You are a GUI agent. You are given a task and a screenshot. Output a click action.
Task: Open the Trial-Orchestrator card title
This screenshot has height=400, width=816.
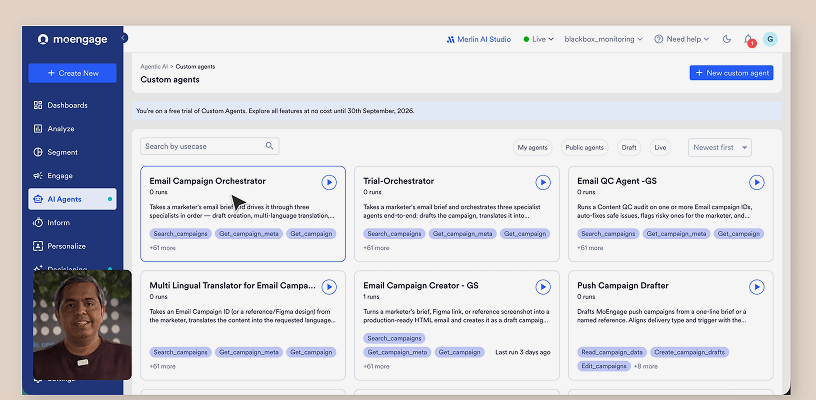pos(399,181)
